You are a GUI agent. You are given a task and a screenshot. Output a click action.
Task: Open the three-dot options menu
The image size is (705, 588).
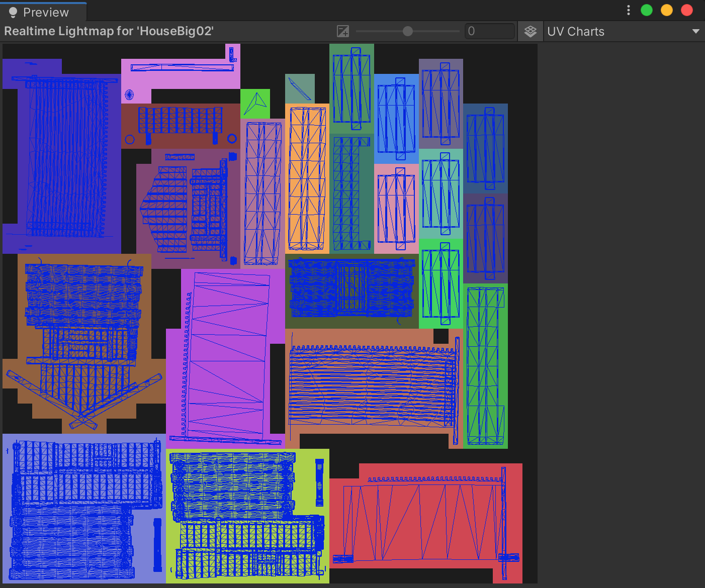(x=629, y=11)
